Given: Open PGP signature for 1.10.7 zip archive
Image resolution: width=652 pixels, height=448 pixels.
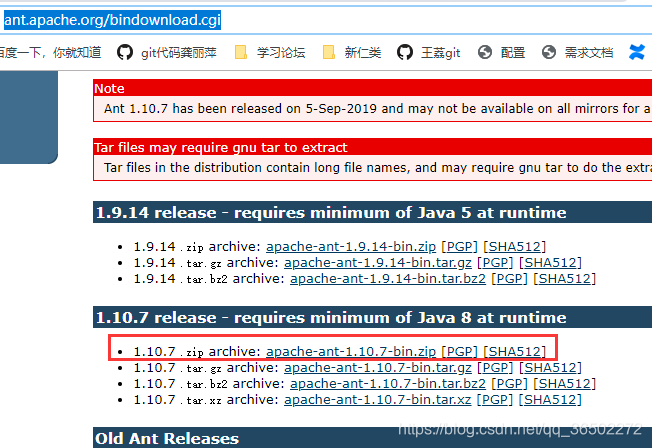Looking at the screenshot, I should point(459,352).
